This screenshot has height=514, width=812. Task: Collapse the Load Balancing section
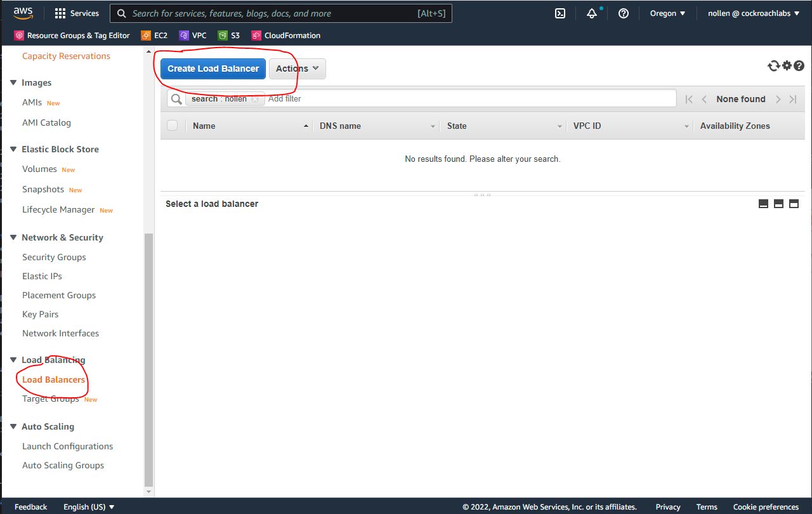13,360
